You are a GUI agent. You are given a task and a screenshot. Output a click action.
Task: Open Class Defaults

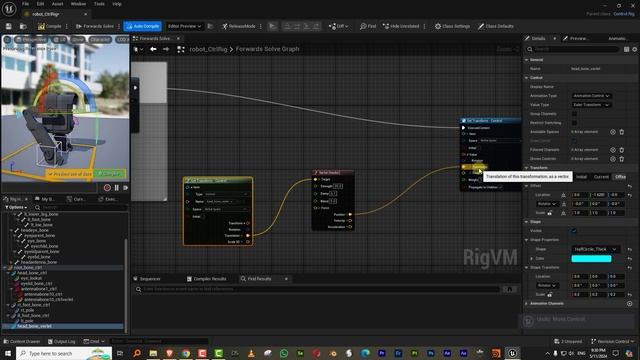496,26
